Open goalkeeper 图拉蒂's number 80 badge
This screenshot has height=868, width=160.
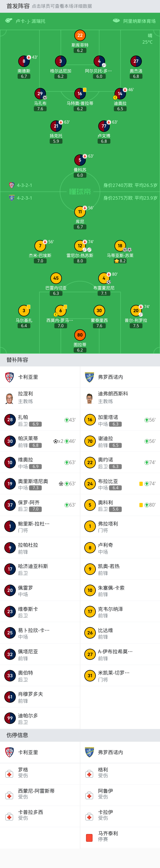tap(80, 335)
